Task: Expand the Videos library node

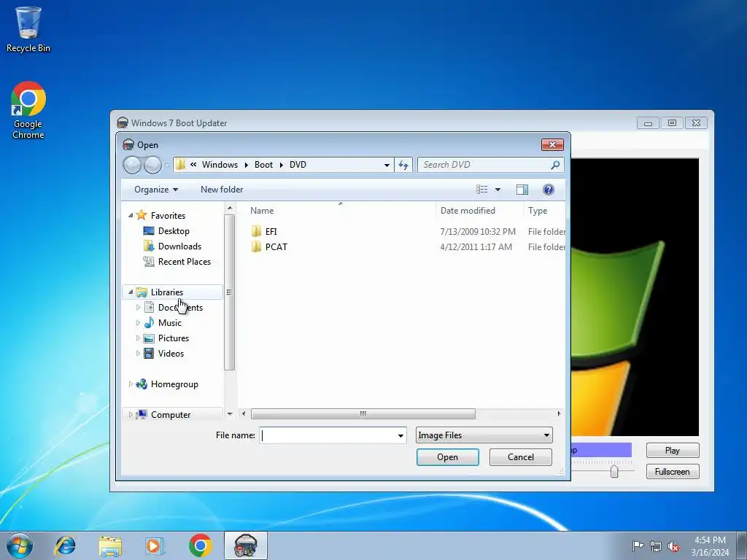Action: [138, 354]
